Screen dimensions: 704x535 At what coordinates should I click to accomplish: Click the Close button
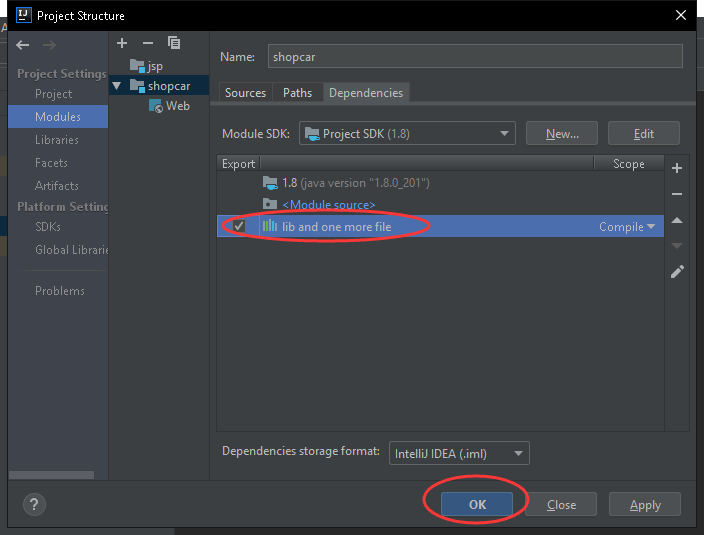pos(561,504)
